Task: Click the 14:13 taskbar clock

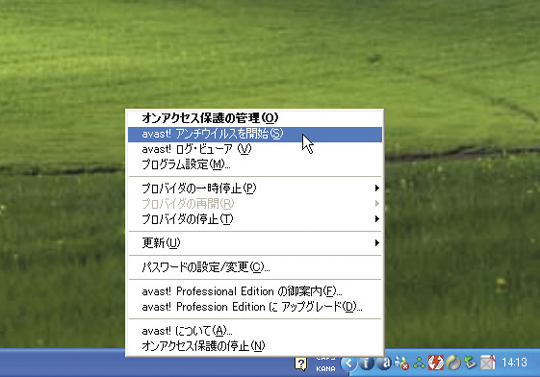Action: coord(515,363)
